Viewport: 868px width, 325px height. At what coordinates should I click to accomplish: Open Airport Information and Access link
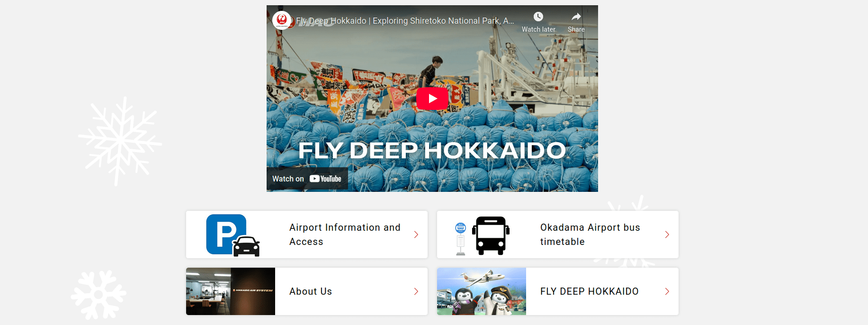click(345, 235)
